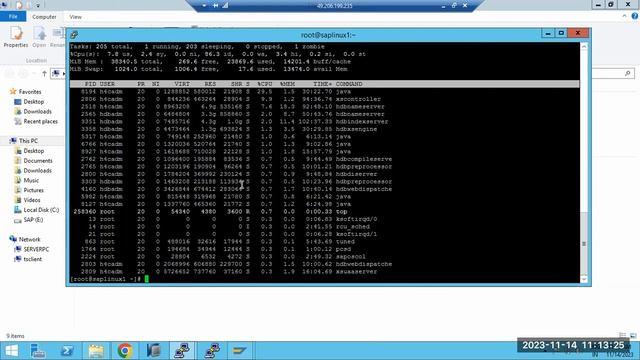This screenshot has width=640, height=360.
Task: Click the Explorer search magnifier icon
Action: 628,73
